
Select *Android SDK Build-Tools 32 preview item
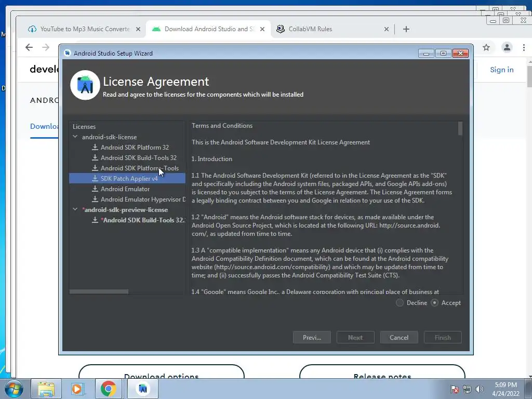pos(143,220)
